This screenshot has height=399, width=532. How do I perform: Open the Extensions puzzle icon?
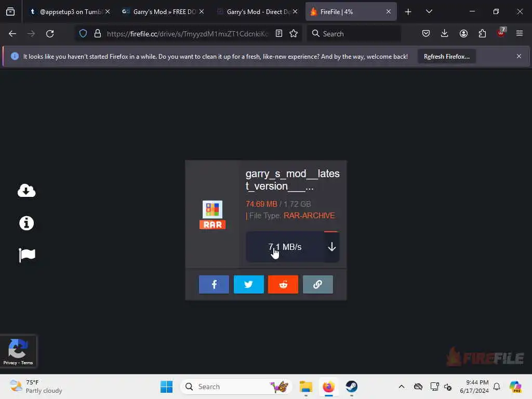[482, 34]
